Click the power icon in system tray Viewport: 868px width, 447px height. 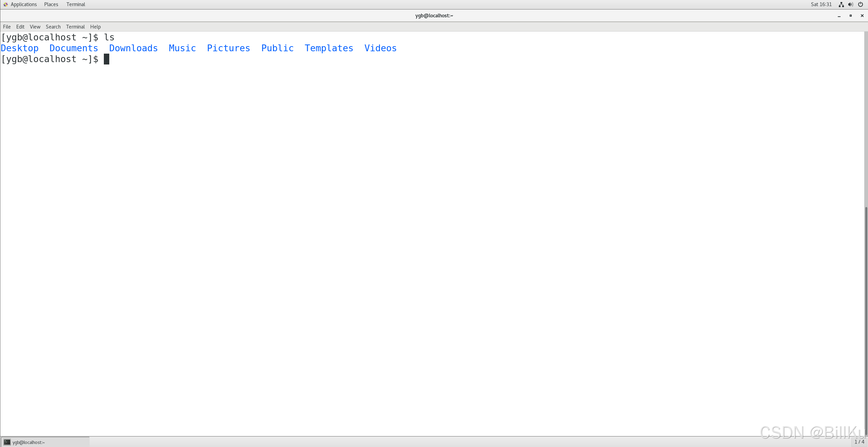tap(860, 4)
